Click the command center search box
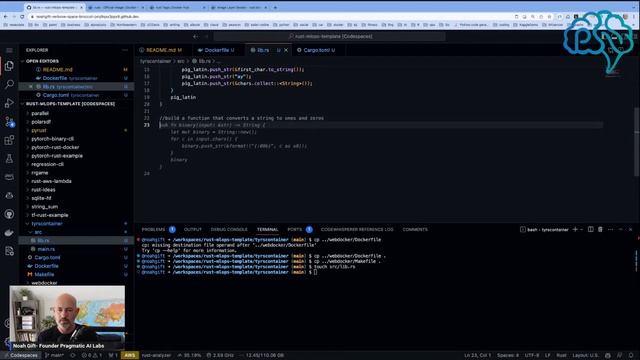Image resolution: width=640 pixels, height=360 pixels. tap(330, 36)
